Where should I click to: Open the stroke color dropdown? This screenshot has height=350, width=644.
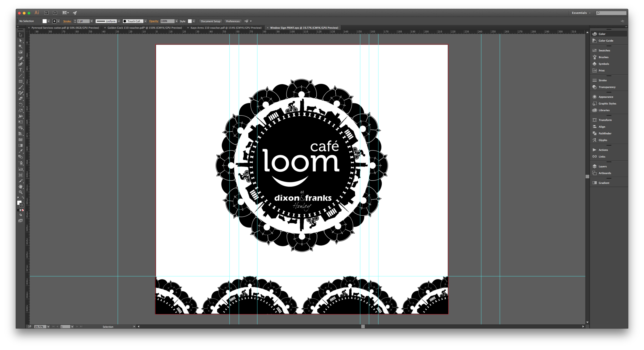58,21
